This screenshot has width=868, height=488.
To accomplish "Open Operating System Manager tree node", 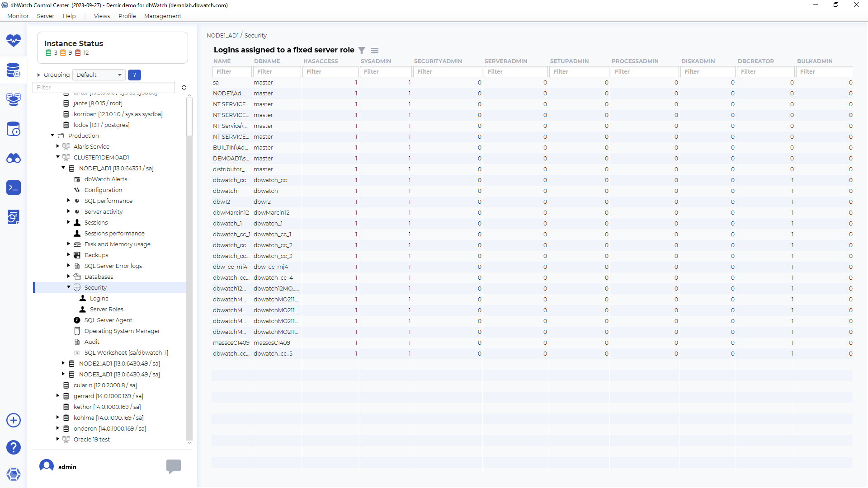I will click(122, 331).
